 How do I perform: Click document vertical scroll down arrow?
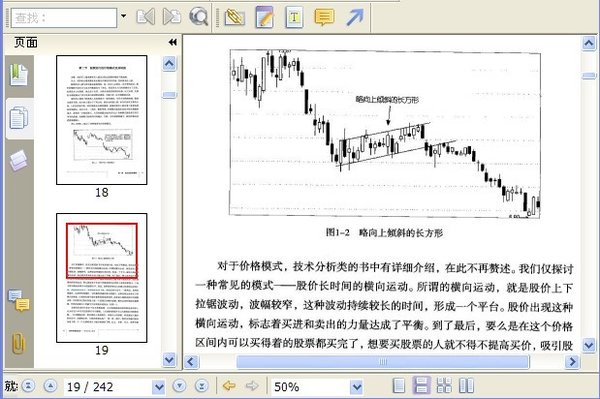pyautogui.click(x=589, y=345)
